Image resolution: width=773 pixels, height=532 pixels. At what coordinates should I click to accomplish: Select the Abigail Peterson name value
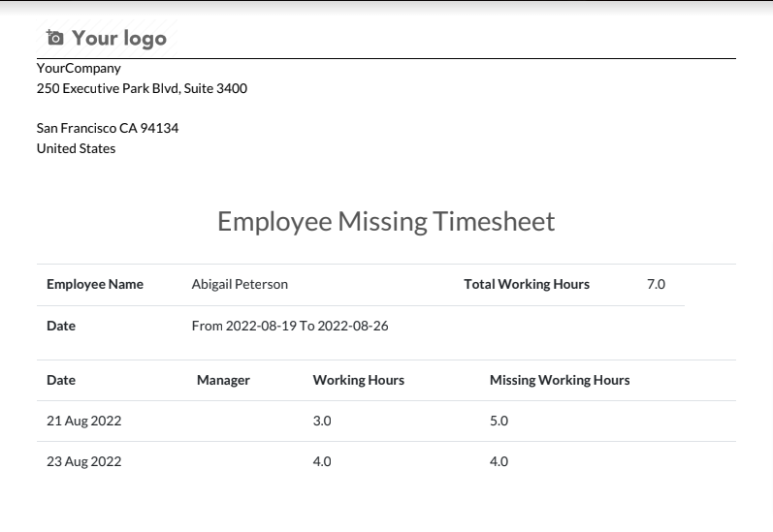click(x=240, y=284)
